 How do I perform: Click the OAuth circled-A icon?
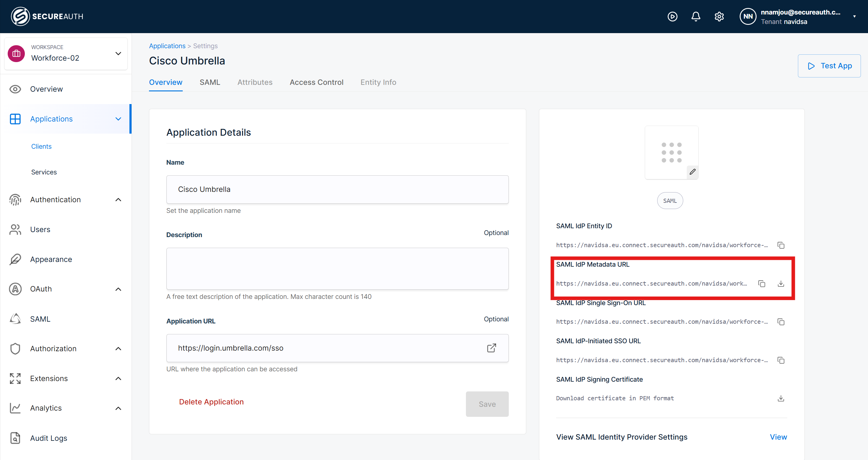pos(15,289)
